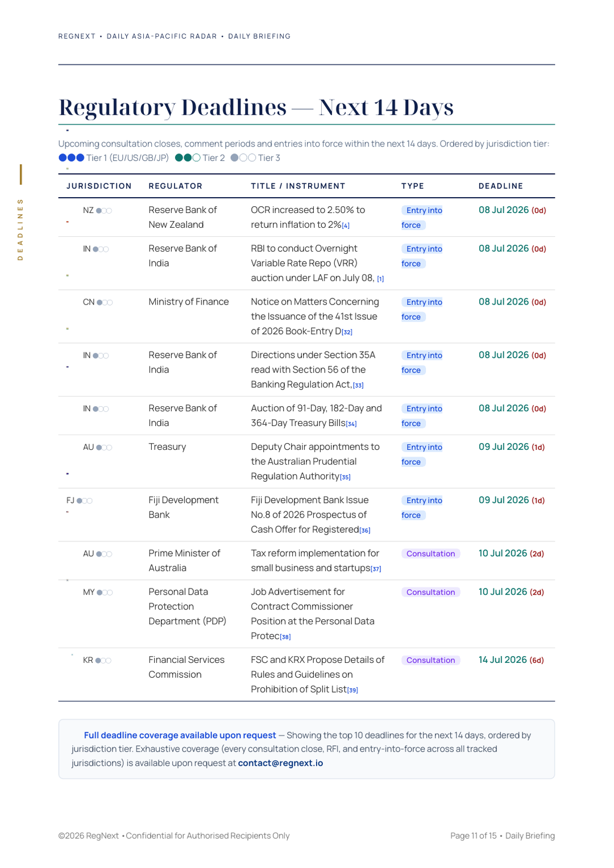The height and width of the screenshot is (868, 614).
Task: Click the tier dots beside NZ
Action: pos(104,211)
